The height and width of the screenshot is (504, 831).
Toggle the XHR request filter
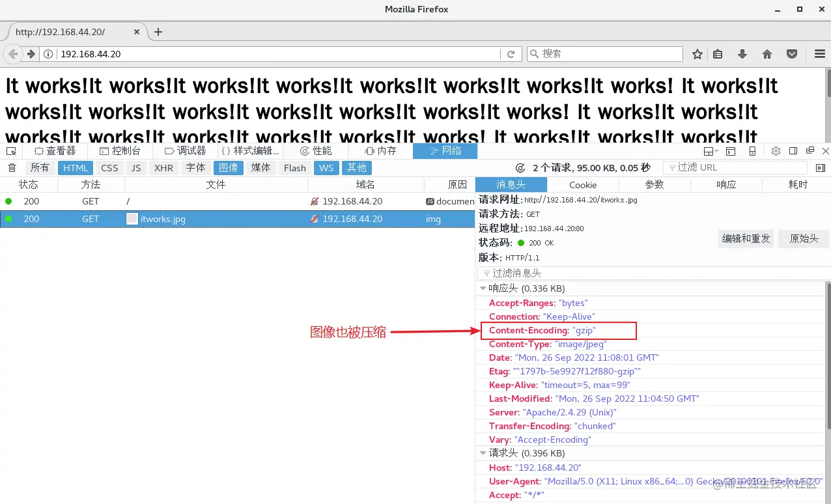pyautogui.click(x=163, y=167)
